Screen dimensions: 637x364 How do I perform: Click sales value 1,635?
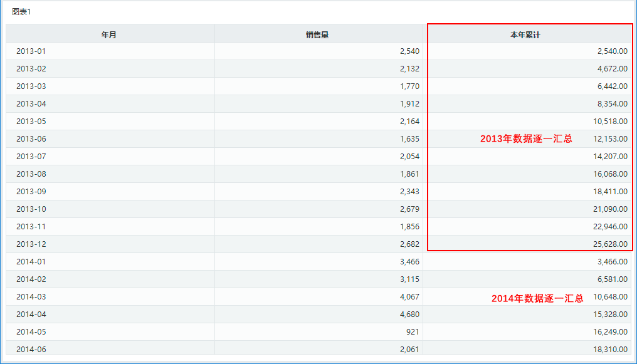click(x=409, y=139)
